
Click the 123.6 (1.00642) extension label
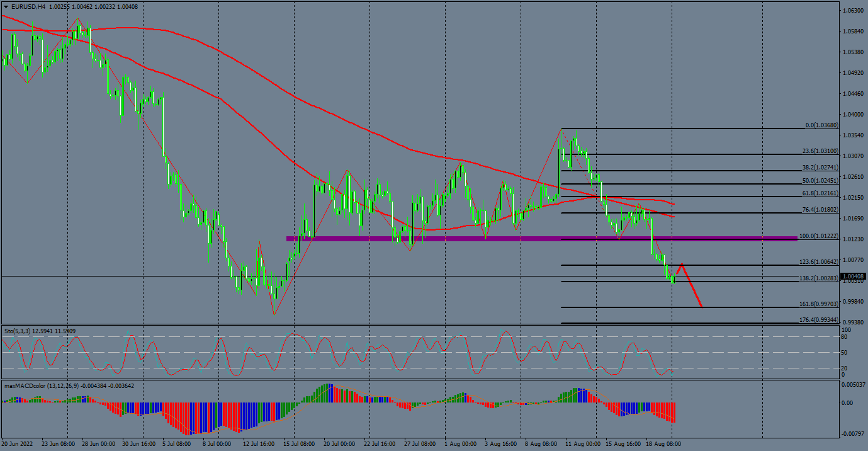click(818, 261)
